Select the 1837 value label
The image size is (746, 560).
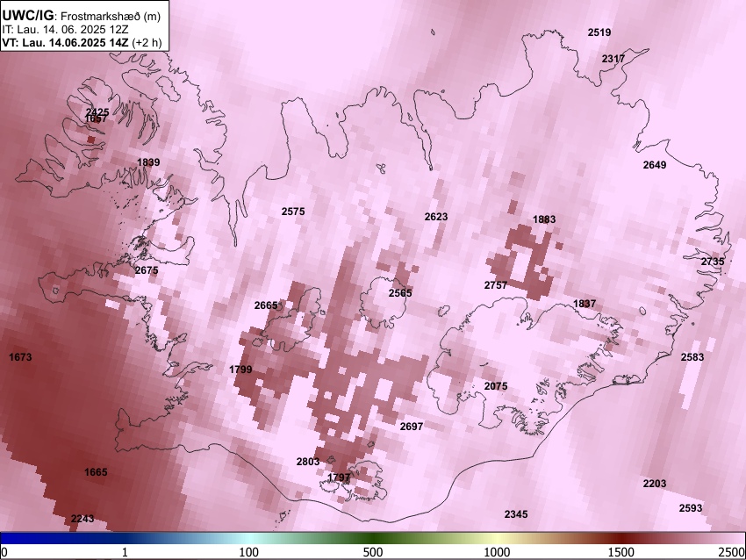click(x=585, y=304)
